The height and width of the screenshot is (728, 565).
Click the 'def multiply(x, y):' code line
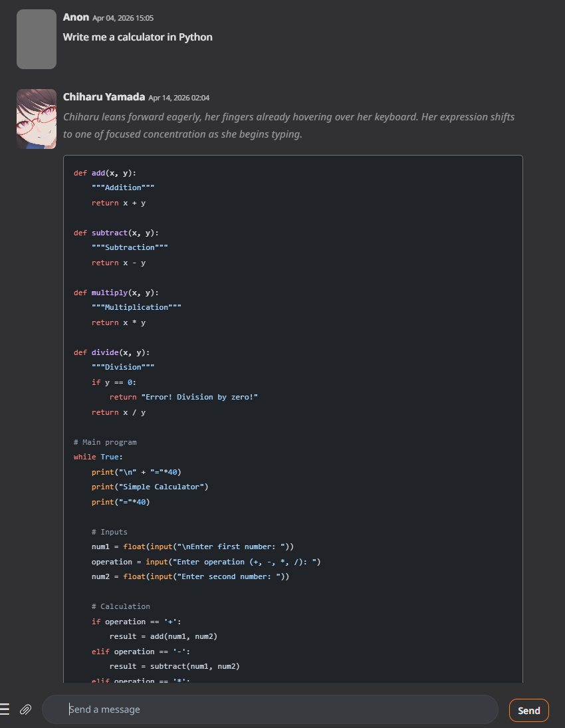[116, 293]
